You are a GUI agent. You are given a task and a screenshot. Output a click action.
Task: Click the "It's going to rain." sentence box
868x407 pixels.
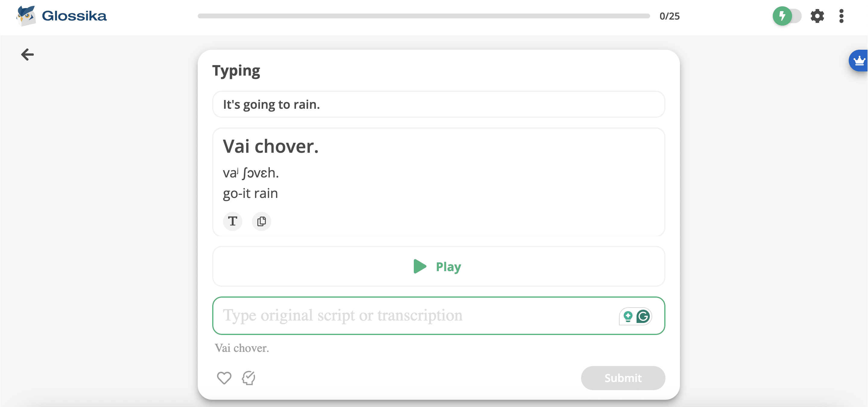coord(439,105)
